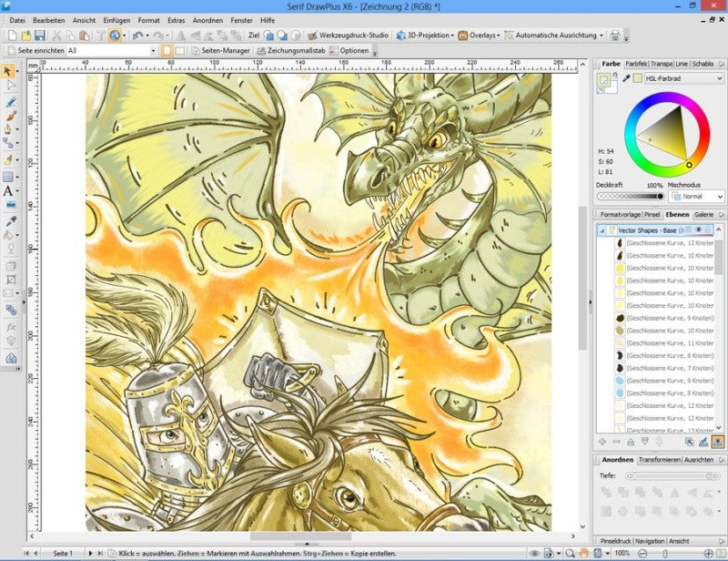Click the eyedropper in the Farbe panel
The height and width of the screenshot is (561, 728).
626,78
